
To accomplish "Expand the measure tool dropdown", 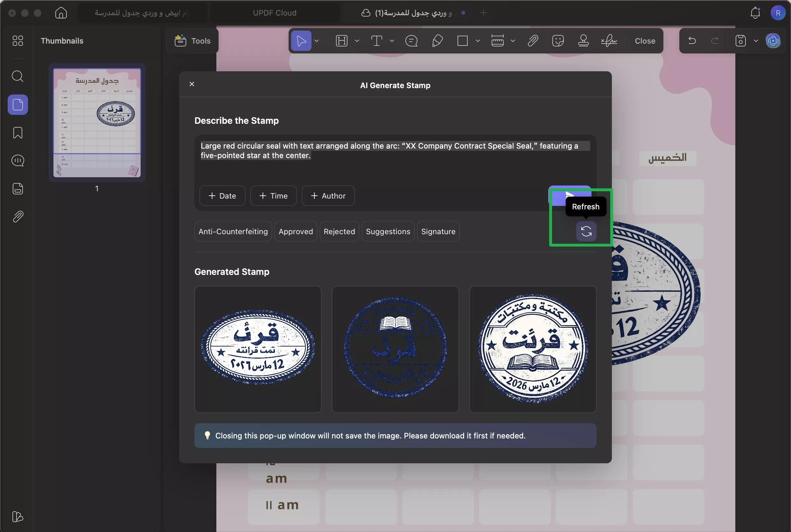I will (514, 41).
